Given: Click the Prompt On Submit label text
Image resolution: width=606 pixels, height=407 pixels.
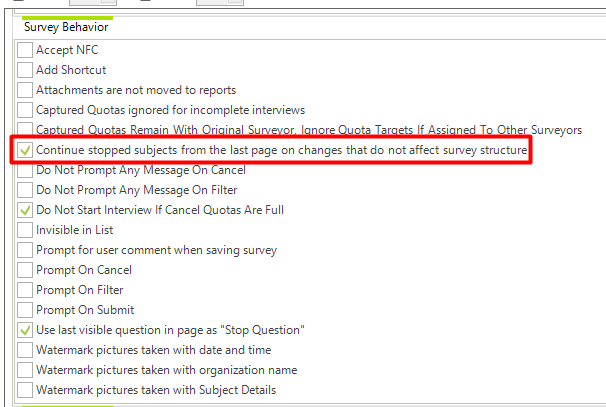Looking at the screenshot, I should pos(85,310).
